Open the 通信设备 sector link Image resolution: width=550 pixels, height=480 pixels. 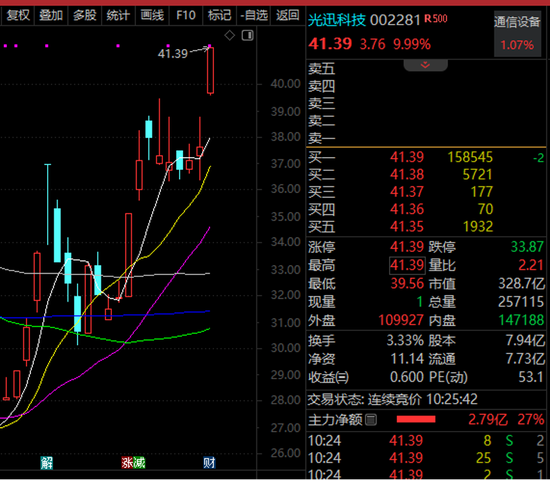517,22
